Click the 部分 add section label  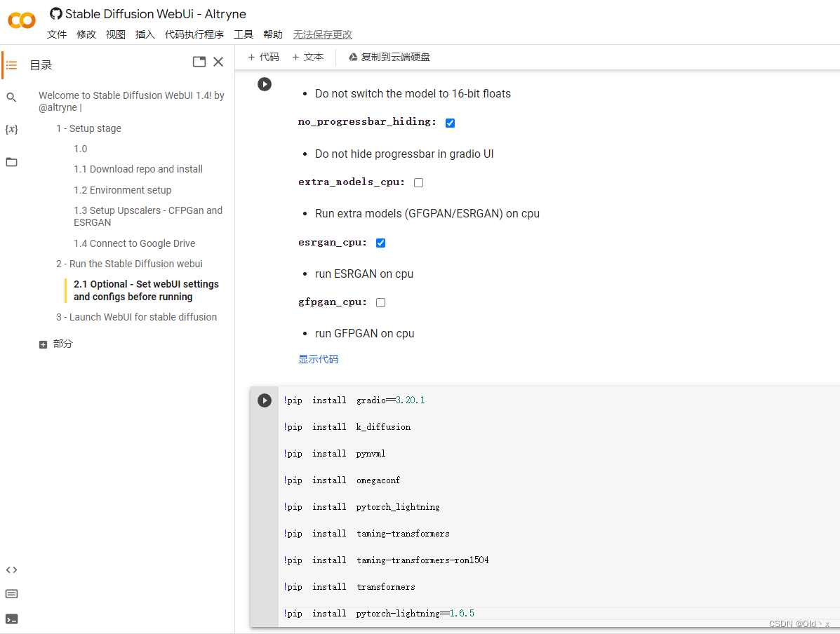pyautogui.click(x=62, y=344)
